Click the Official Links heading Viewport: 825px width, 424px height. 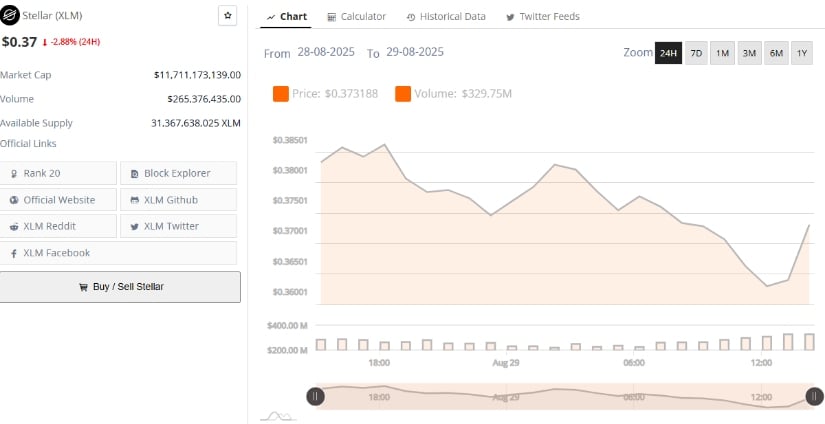28,144
